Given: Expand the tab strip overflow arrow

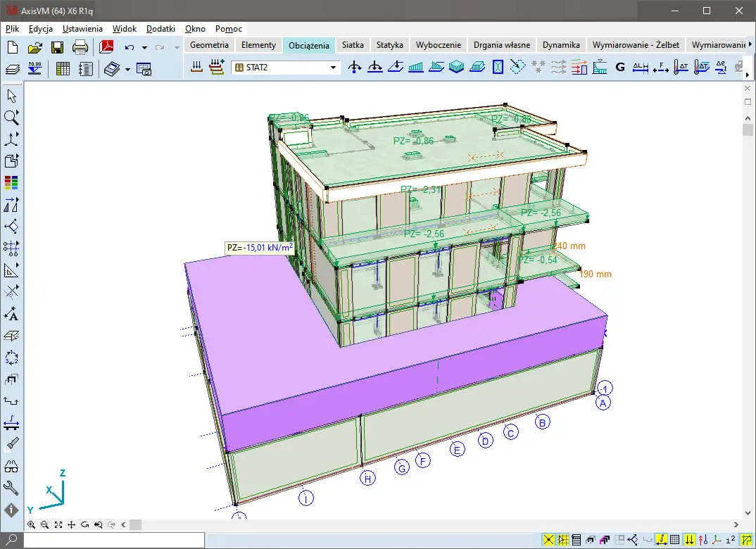Looking at the screenshot, I should (749, 45).
